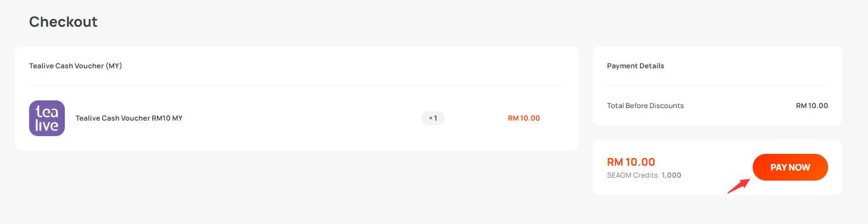Click the large orange RM 10.00 payable total
The height and width of the screenshot is (224, 868).
tap(631, 162)
